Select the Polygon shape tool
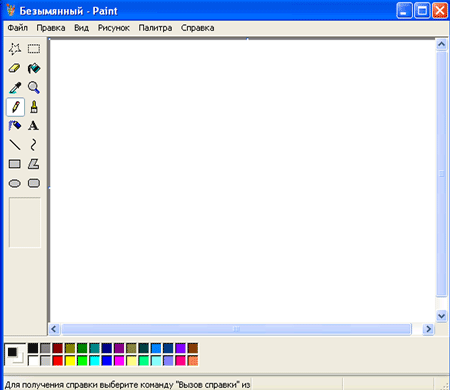Image resolution: width=450 pixels, height=390 pixels. click(34, 164)
